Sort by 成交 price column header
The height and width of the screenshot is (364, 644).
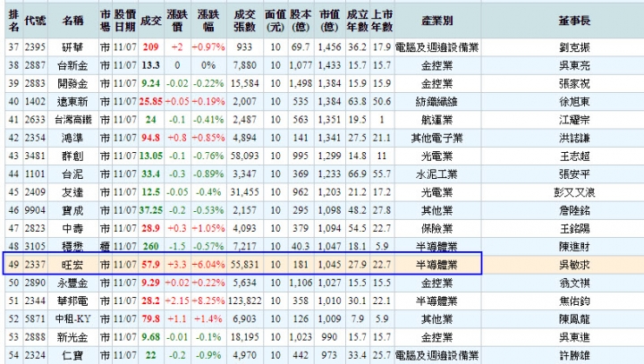151,21
